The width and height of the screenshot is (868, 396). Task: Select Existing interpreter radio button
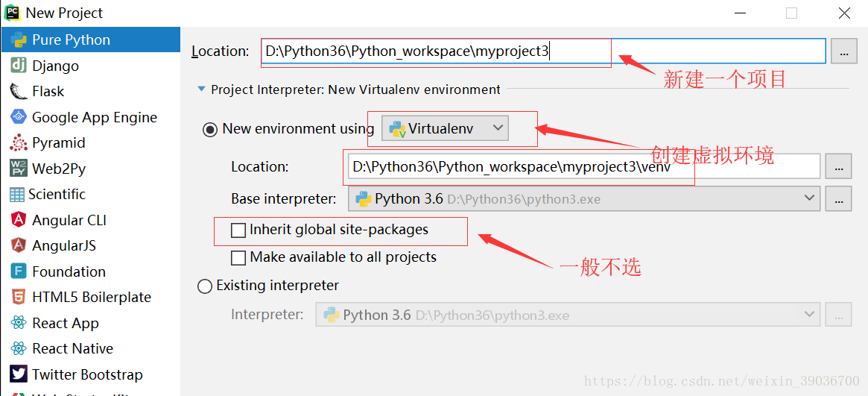tap(205, 286)
